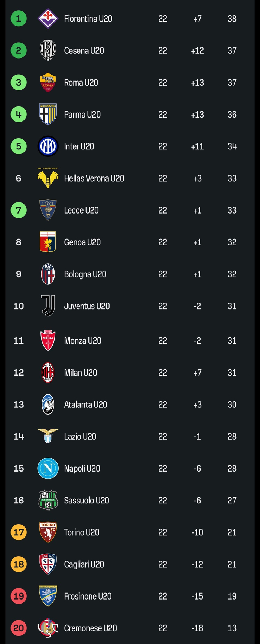The width and height of the screenshot is (260, 644).
Task: Click the Inter U20 club logo
Action: click(x=48, y=146)
